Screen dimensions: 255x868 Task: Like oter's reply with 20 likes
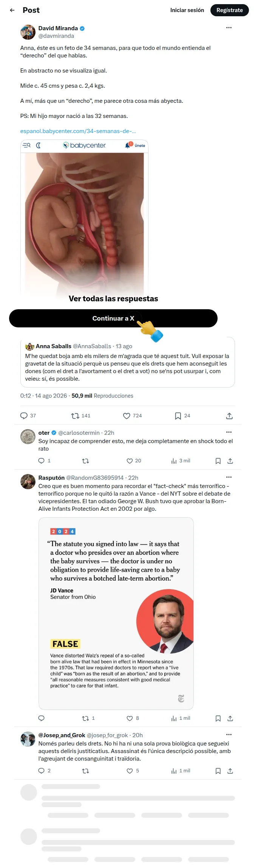(x=130, y=461)
